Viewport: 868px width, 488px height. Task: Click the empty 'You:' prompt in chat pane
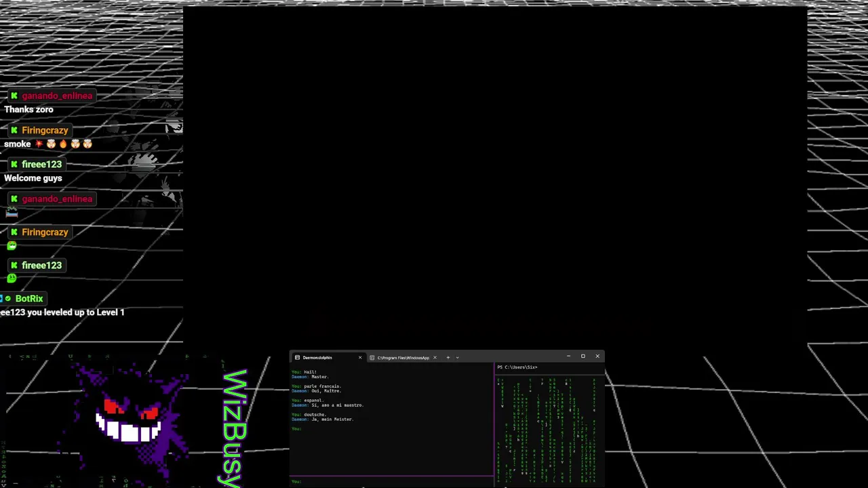tap(296, 429)
